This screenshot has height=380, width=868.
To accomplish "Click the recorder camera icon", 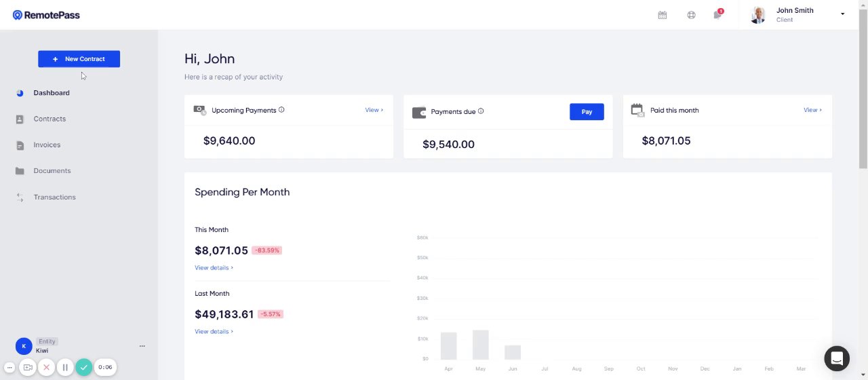I will pyautogui.click(x=28, y=367).
